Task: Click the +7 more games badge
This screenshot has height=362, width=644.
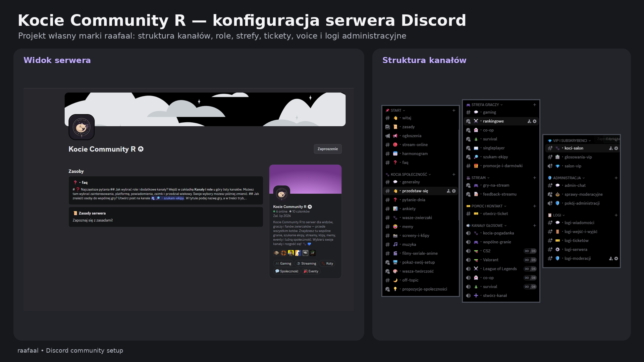Action: [313, 253]
